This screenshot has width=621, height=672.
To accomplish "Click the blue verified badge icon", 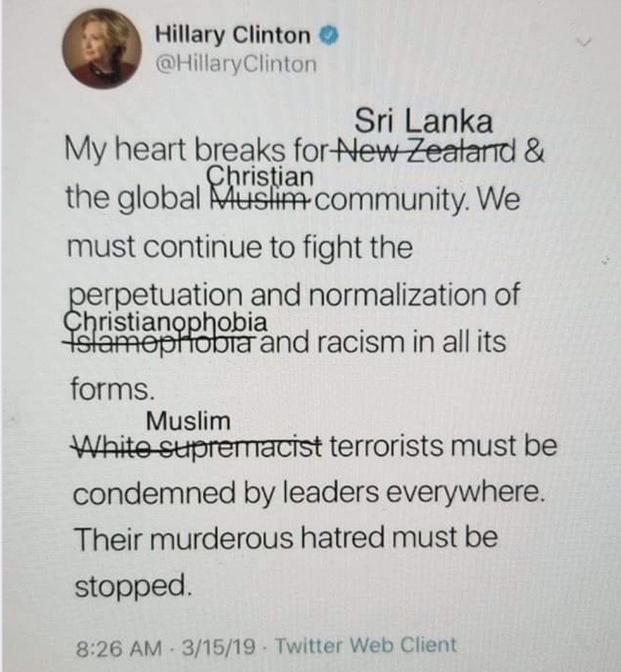I will click(x=330, y=36).
